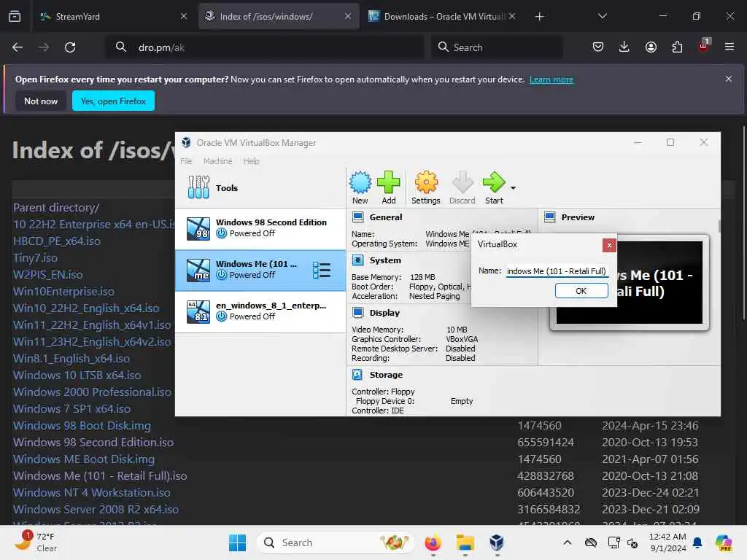Click the General section header icon
Image resolution: width=747 pixels, height=560 pixels.
357,217
